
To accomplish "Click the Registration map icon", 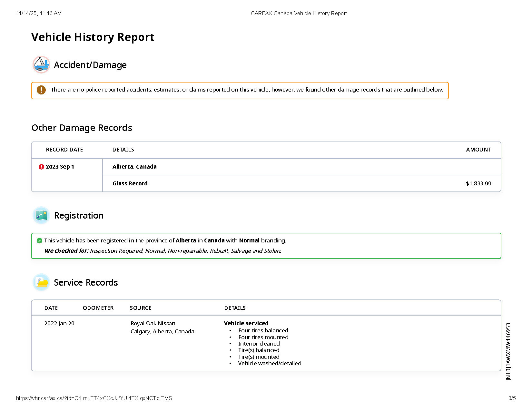I will [x=41, y=215].
